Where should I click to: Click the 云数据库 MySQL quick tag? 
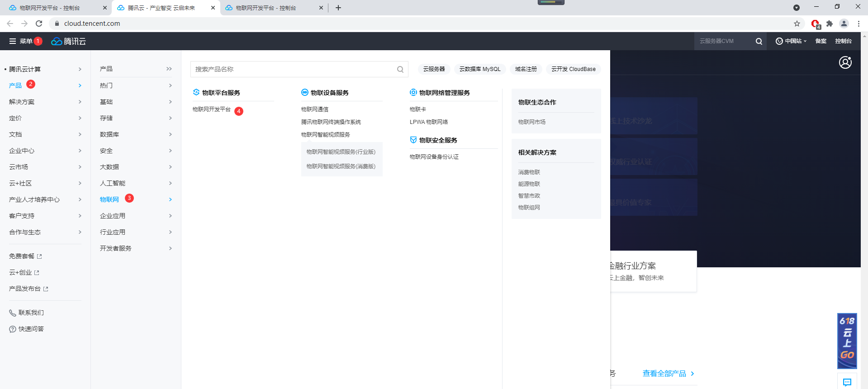(x=480, y=69)
